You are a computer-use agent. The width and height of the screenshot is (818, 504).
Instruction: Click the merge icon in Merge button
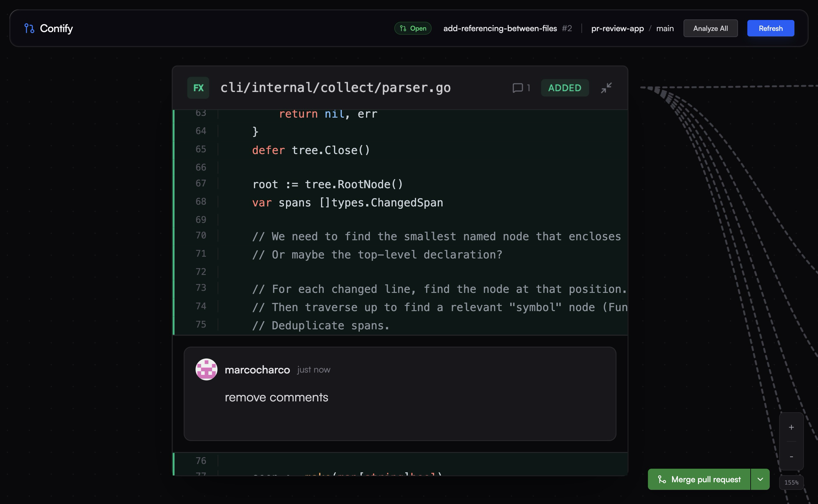[x=662, y=479]
